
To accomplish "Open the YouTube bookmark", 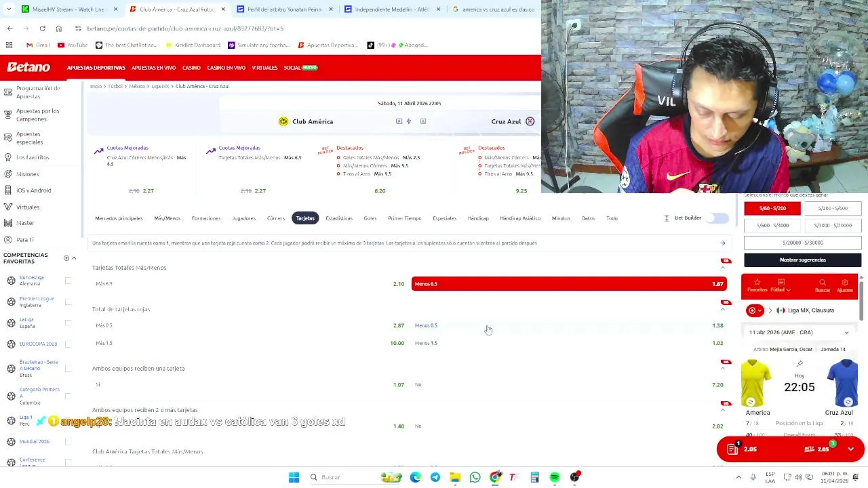I will point(73,45).
